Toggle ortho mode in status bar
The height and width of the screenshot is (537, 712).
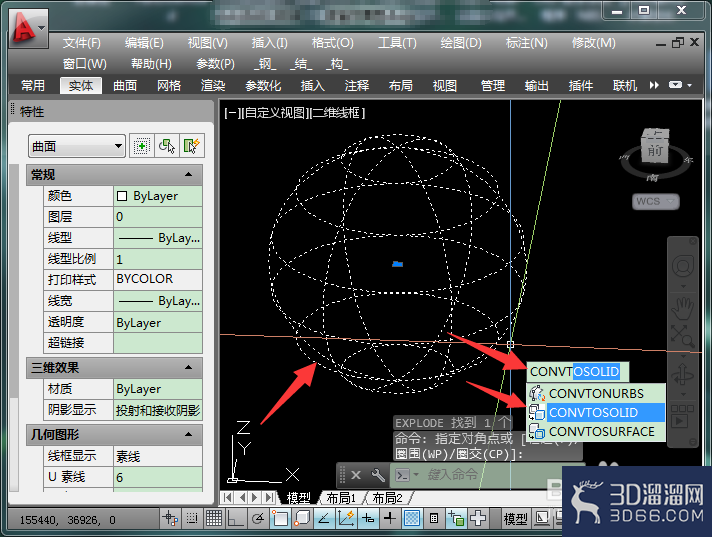(x=235, y=518)
